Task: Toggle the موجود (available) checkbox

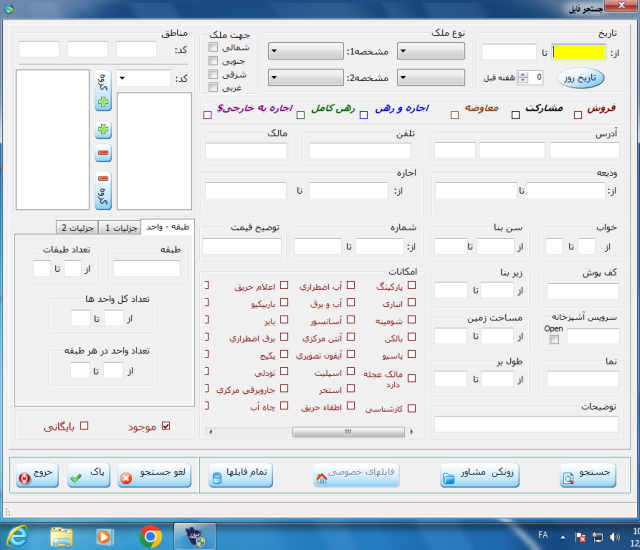Action: tap(166, 426)
